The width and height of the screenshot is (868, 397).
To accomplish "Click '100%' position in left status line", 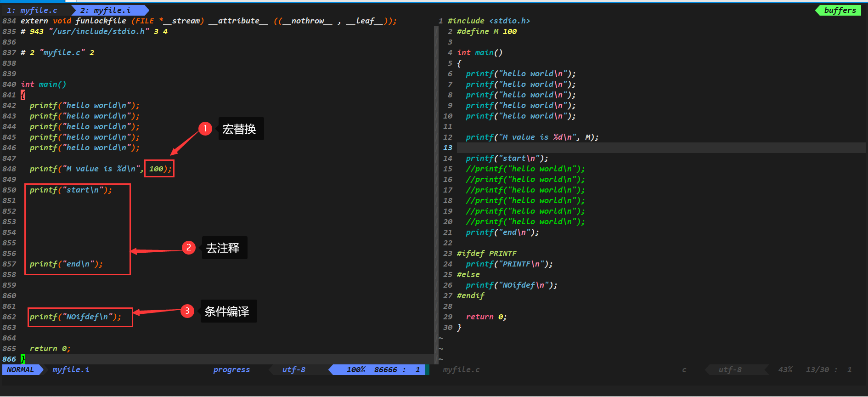I will click(x=356, y=370).
